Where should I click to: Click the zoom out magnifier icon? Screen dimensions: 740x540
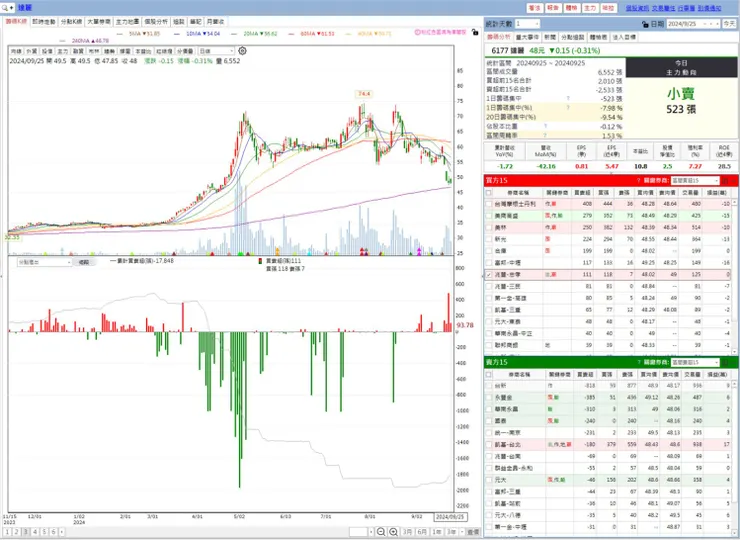click(x=381, y=532)
